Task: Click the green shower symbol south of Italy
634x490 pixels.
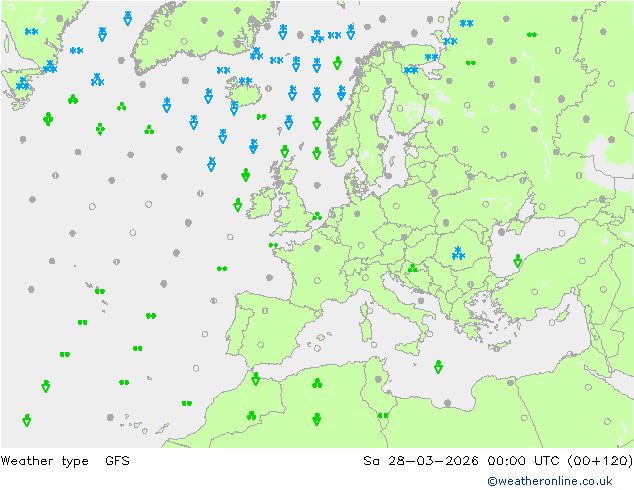Action: pos(438,367)
